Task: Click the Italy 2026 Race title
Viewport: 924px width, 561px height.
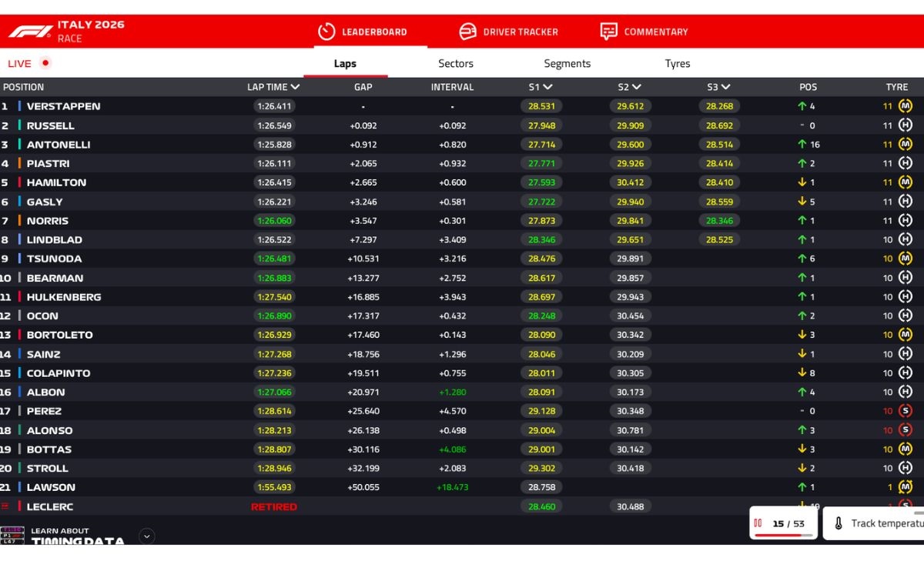Action: (91, 32)
